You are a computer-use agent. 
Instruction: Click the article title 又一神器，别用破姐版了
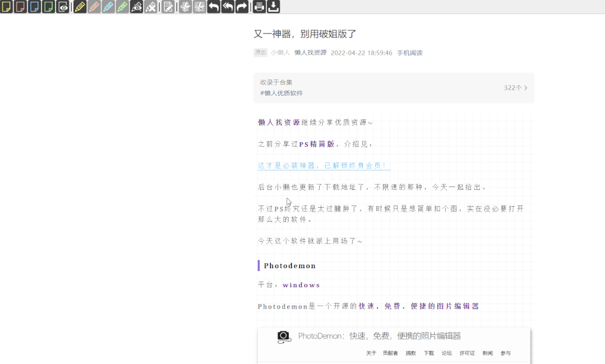click(305, 34)
